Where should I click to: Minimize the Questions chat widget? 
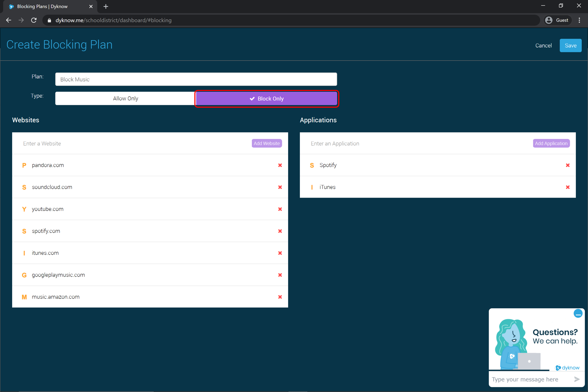pos(578,314)
